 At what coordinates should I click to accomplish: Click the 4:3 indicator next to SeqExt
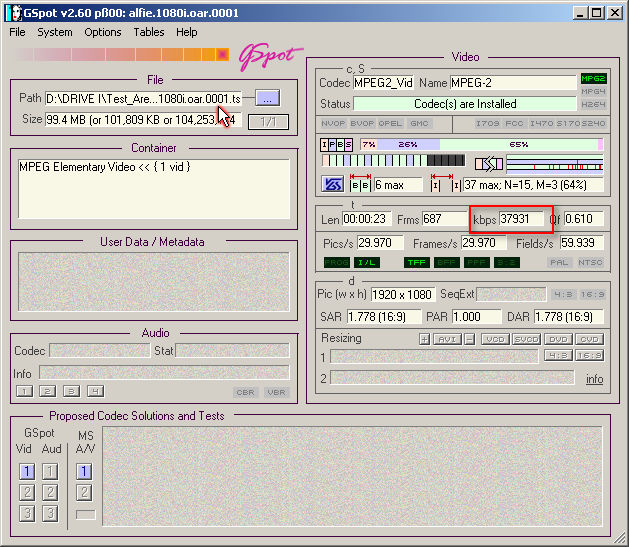click(x=563, y=295)
